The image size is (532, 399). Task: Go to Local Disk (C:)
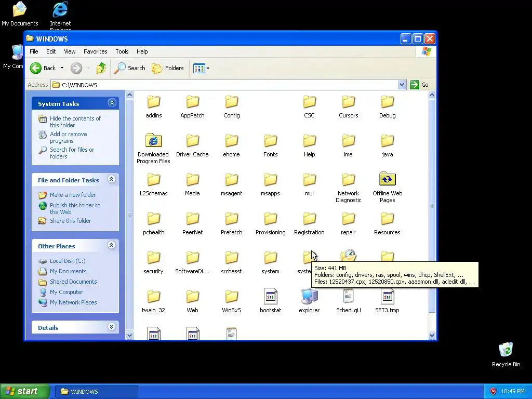(x=68, y=261)
